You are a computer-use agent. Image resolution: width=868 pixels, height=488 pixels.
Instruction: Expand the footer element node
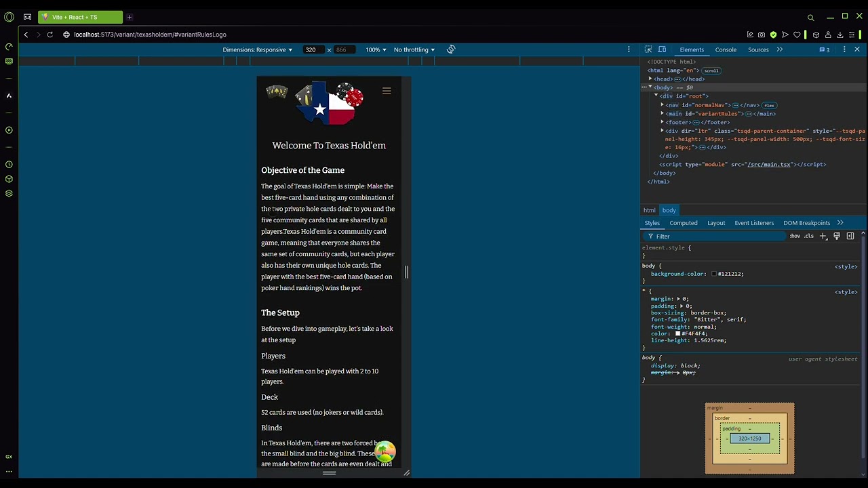(663, 122)
